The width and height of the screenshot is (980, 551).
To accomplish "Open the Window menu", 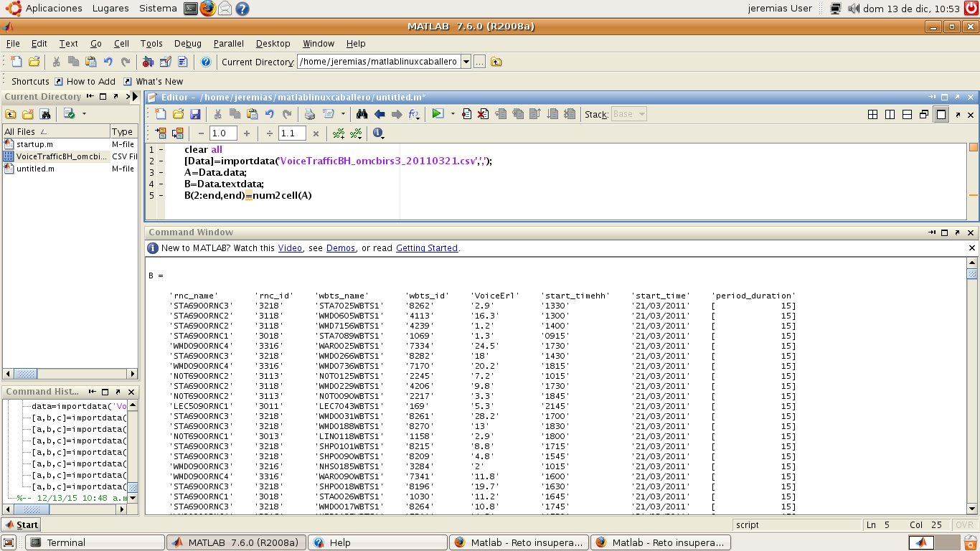I will click(x=319, y=44).
